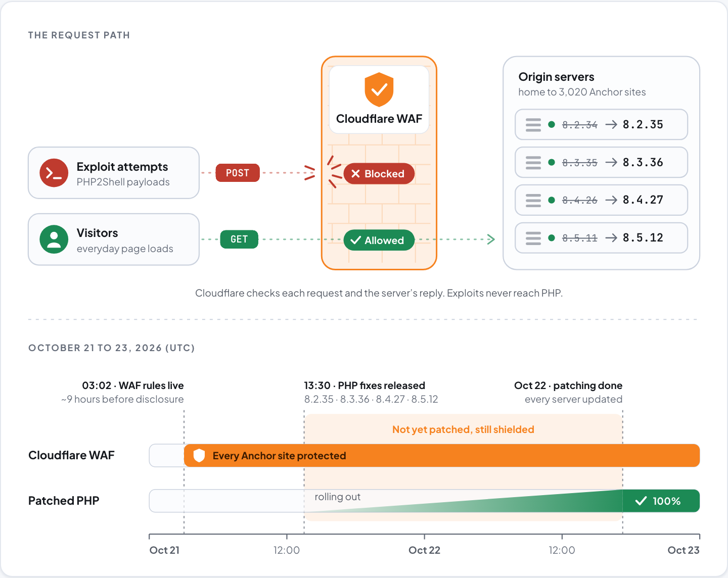The width and height of the screenshot is (728, 578).
Task: Click the 'Not yet patched, still shielded' label
Action: 463,429
